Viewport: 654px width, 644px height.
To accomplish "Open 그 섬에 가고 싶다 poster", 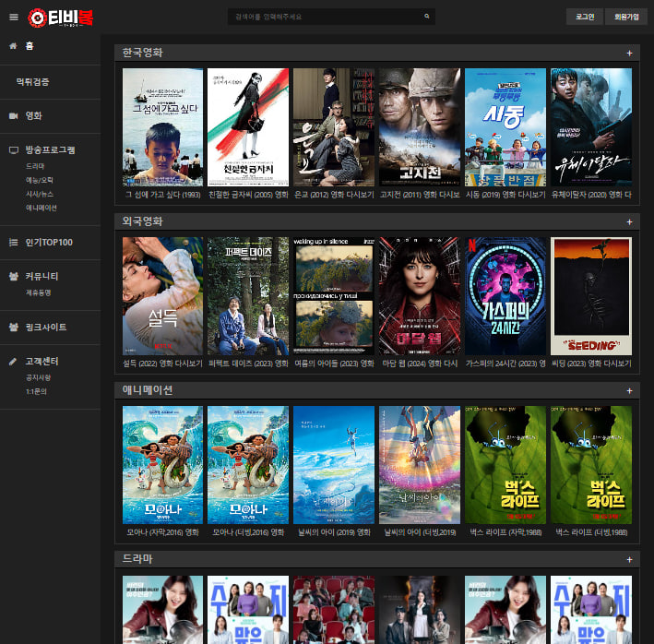I will coord(162,127).
